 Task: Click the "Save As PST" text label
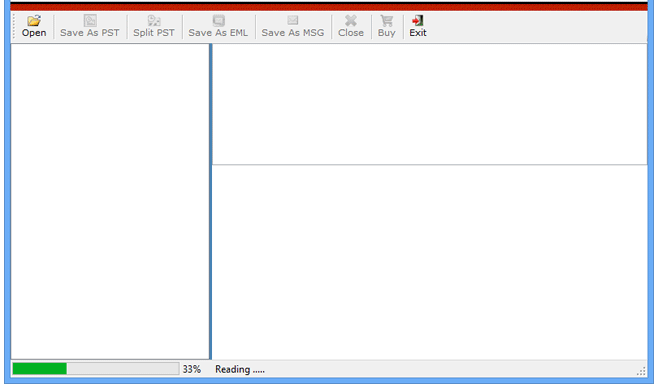[x=90, y=33]
